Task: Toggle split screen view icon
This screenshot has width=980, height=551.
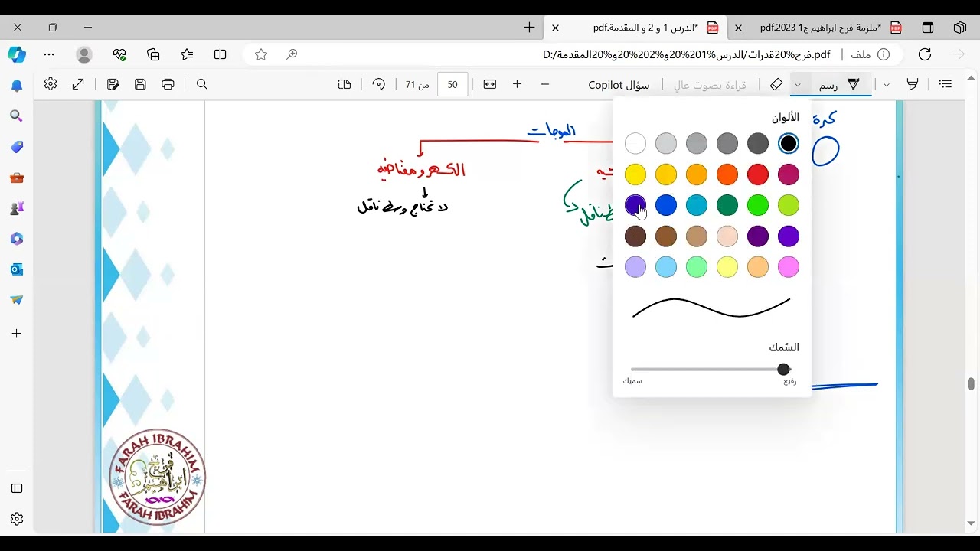Action: pyautogui.click(x=220, y=54)
